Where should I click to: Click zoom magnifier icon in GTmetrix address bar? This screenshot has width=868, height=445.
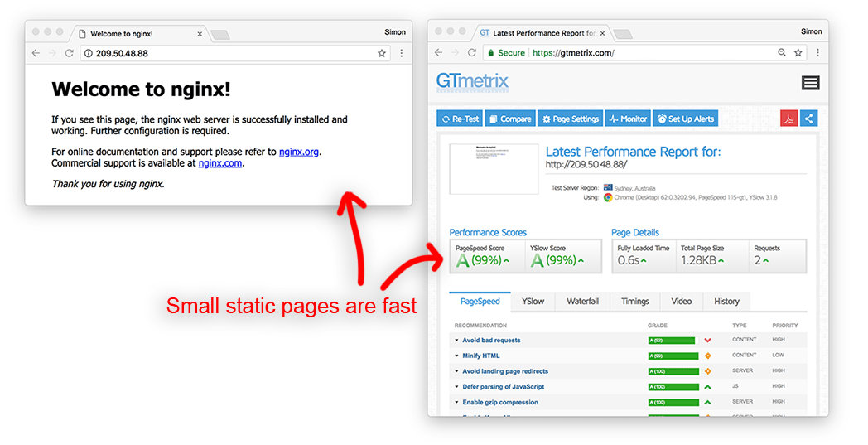coord(782,53)
